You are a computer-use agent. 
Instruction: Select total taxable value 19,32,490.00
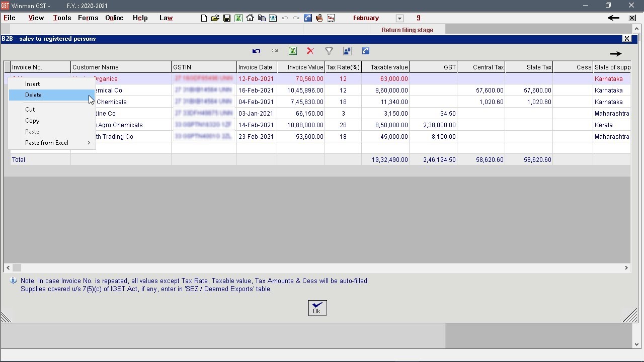pyautogui.click(x=385, y=160)
